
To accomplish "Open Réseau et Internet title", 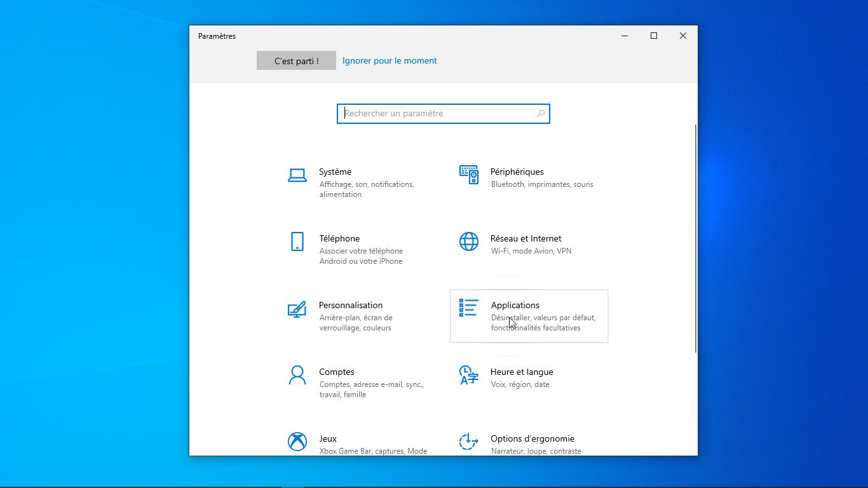I will (526, 238).
